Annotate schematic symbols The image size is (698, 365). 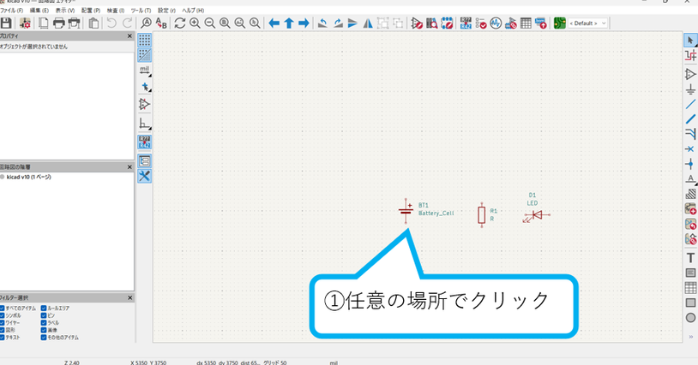(x=466, y=23)
